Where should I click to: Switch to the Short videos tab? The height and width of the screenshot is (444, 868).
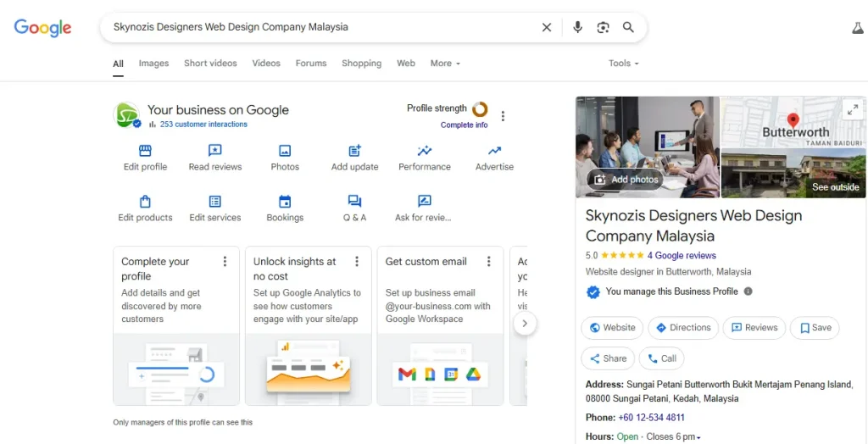tap(210, 64)
